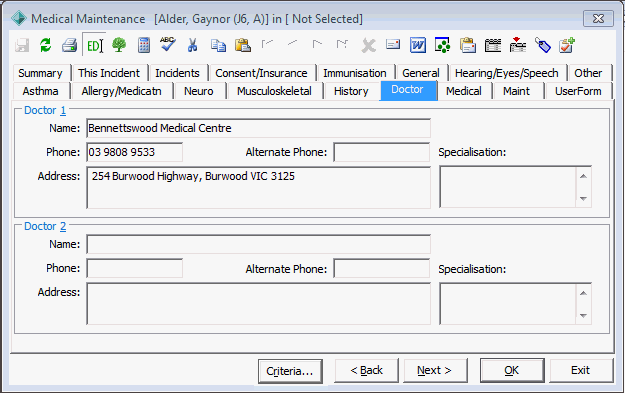Viewport: 625px width, 393px height.
Task: Click Doctor 1 Name field
Action: [x=258, y=128]
